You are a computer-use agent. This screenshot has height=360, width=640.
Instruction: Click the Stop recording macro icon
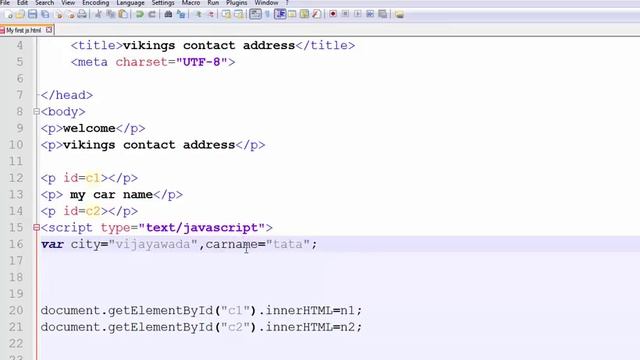tap(345, 14)
